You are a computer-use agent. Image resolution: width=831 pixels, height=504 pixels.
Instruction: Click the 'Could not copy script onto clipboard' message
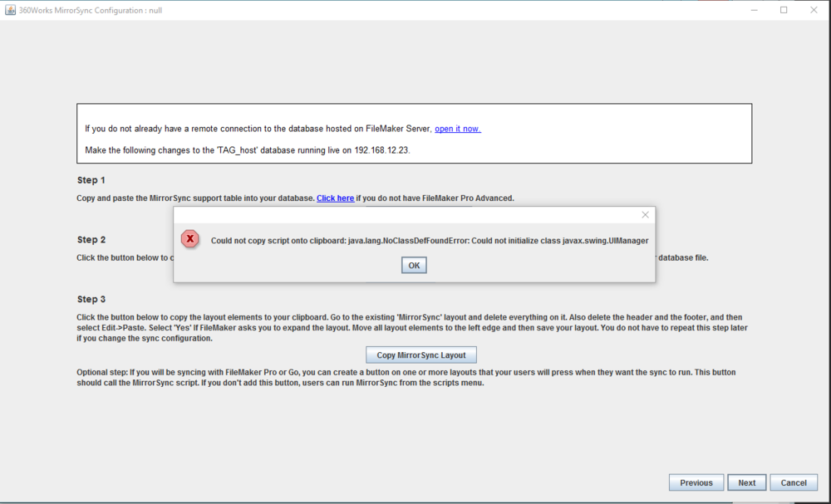tap(430, 240)
